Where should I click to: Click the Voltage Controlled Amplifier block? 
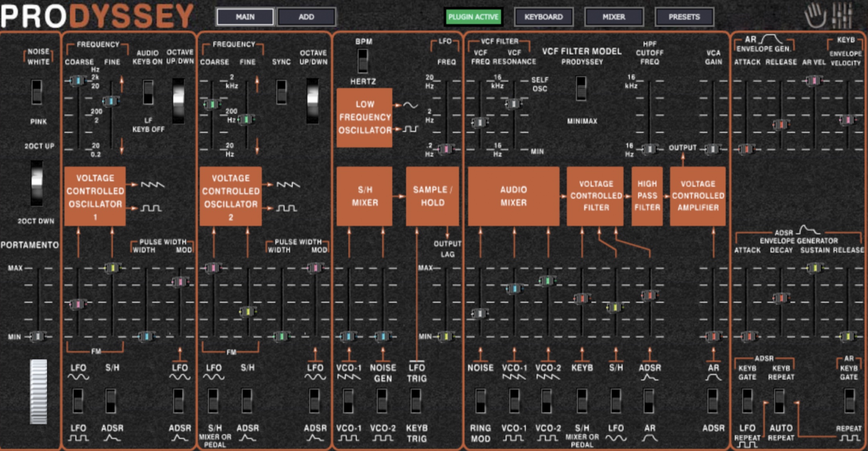click(698, 196)
